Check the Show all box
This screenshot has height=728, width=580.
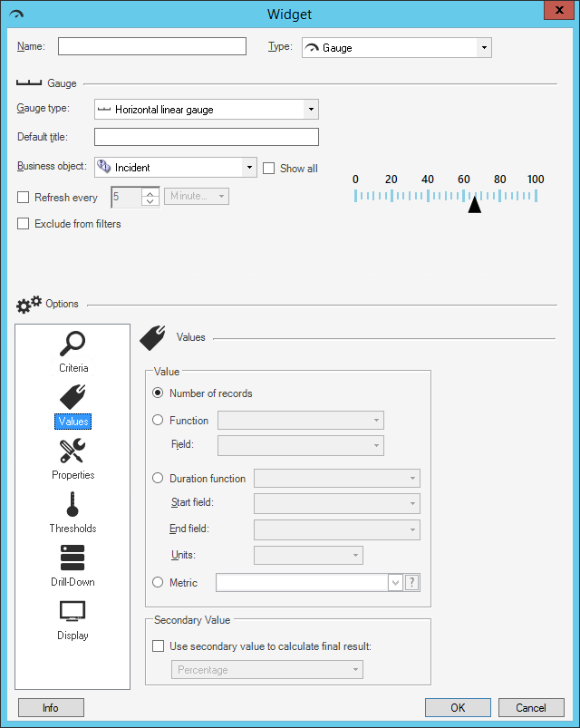coord(268,168)
